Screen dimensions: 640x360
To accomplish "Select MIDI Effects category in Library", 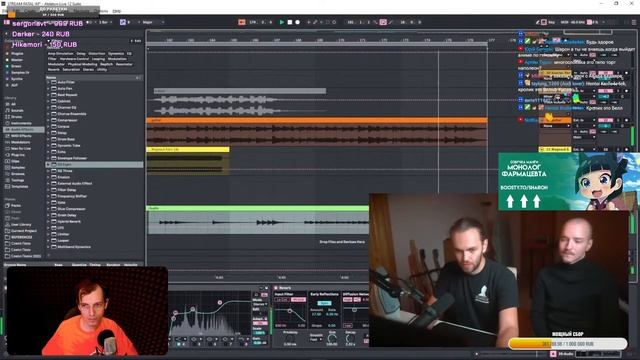I will (x=21, y=136).
